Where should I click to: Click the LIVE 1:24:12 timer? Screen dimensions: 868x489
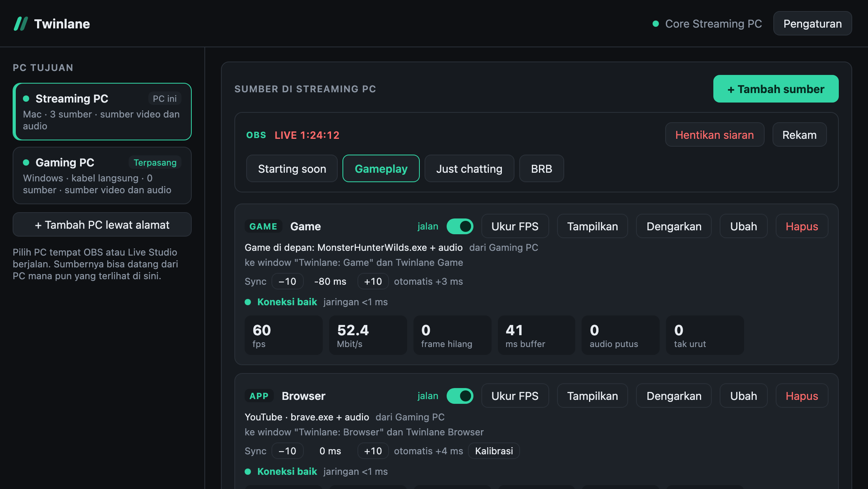click(307, 135)
